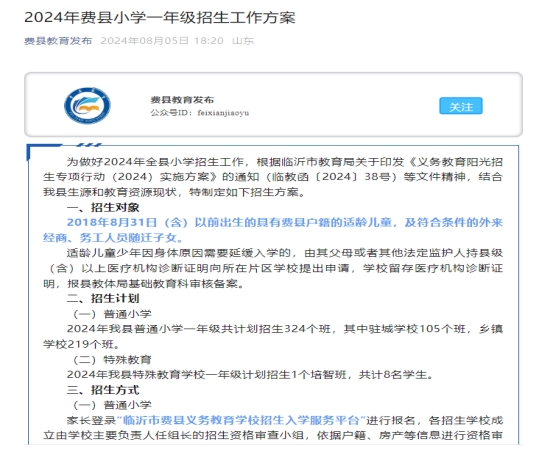The width and height of the screenshot is (554, 449).
Task: Click the blue 2018年8月31日 highlighted sentence
Action: tap(273, 230)
